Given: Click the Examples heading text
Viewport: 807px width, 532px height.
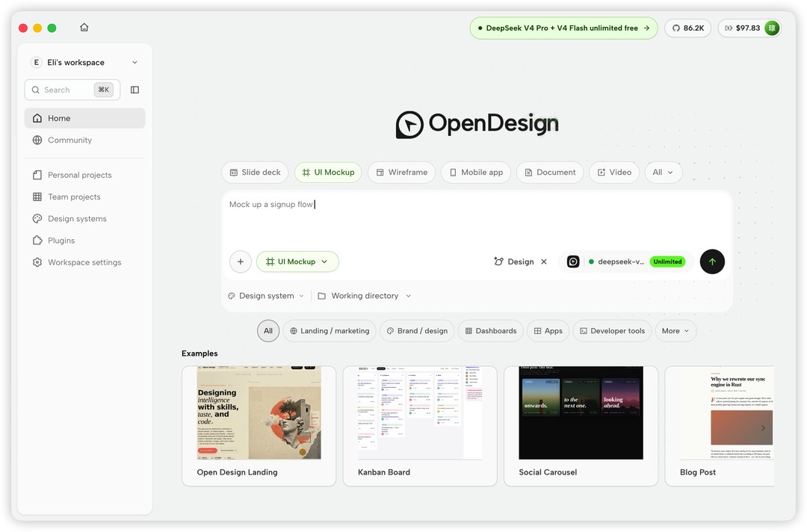Looking at the screenshot, I should click(200, 353).
